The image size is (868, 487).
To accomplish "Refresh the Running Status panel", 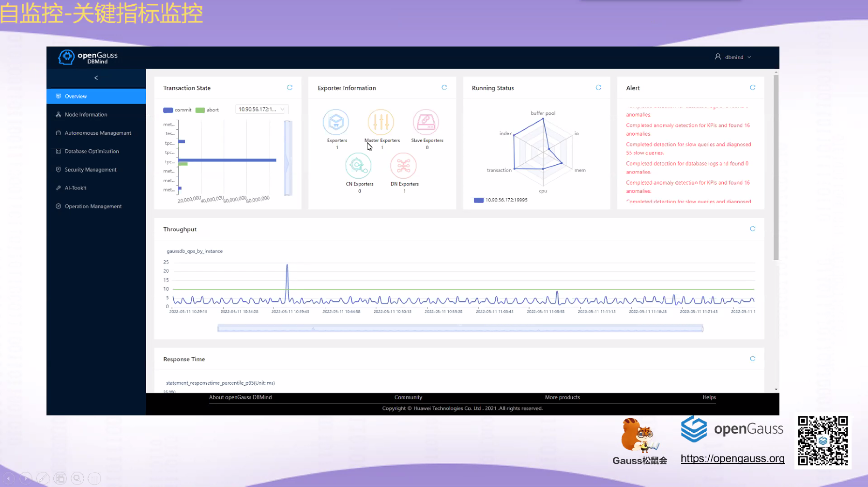I will click(x=598, y=88).
